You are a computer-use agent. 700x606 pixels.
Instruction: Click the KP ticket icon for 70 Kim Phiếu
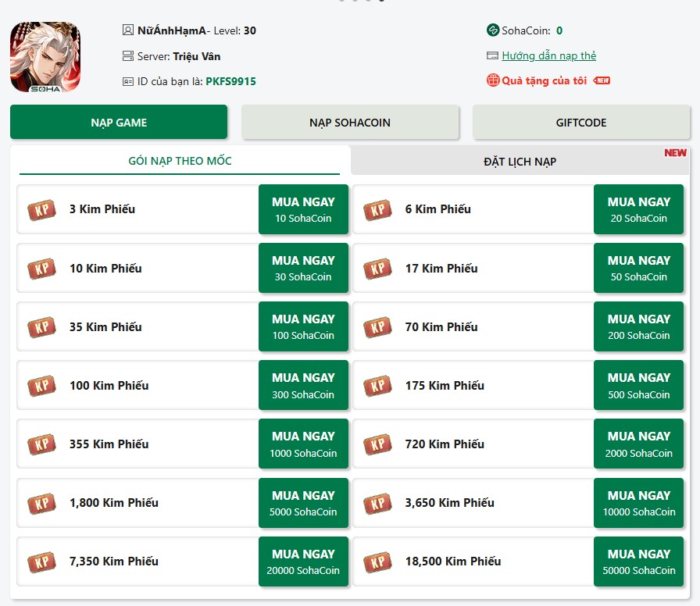[x=377, y=327]
